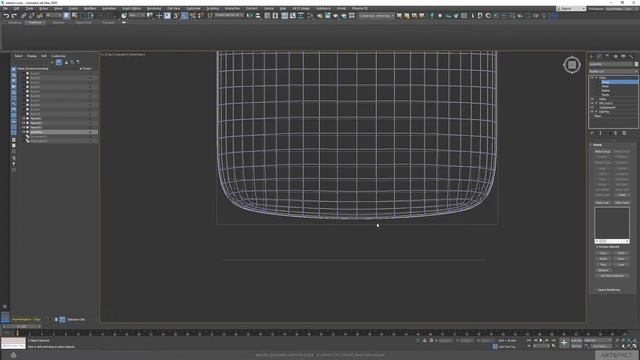Open the Scene Explorer Display menu

click(x=31, y=56)
